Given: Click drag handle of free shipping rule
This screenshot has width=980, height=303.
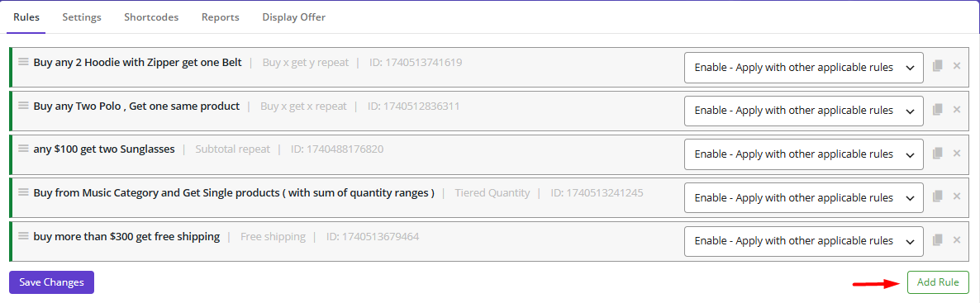Looking at the screenshot, I should pos(23,236).
